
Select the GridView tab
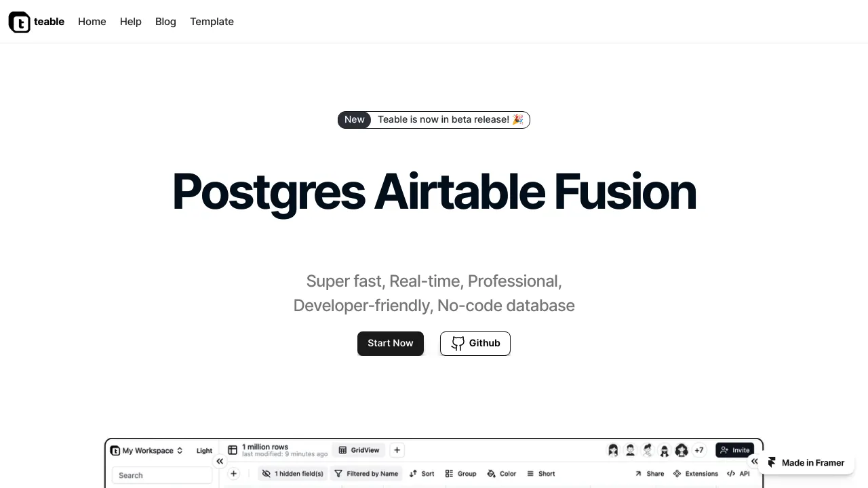359,450
